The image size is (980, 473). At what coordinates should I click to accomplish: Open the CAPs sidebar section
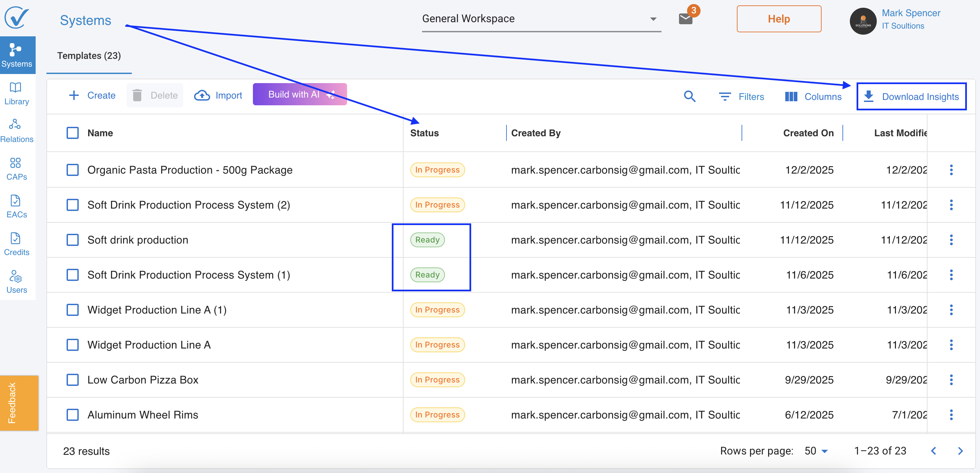[16, 169]
